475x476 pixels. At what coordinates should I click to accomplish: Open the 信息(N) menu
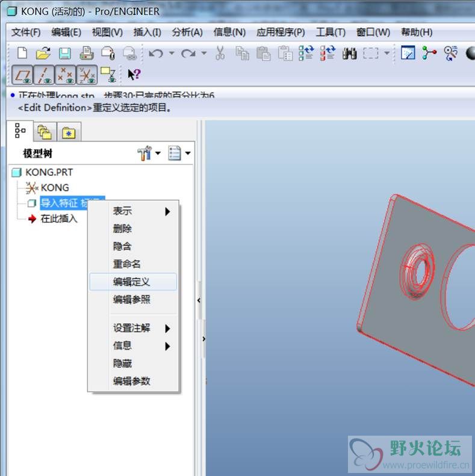point(229,32)
